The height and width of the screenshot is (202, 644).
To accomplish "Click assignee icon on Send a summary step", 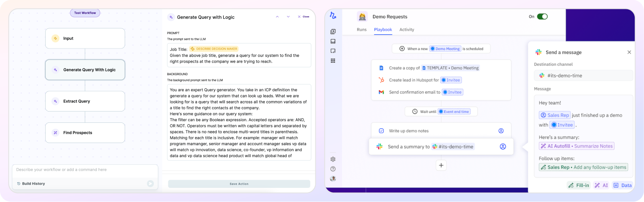I will [x=503, y=147].
